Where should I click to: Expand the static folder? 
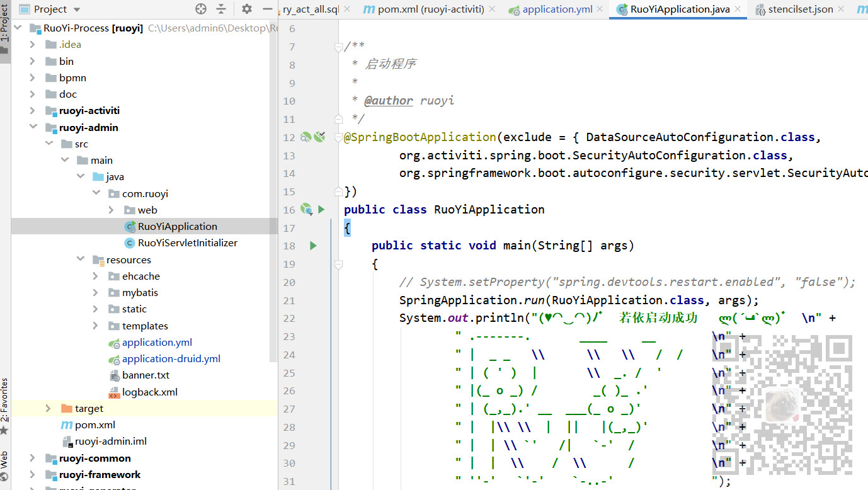pyautogui.click(x=95, y=309)
